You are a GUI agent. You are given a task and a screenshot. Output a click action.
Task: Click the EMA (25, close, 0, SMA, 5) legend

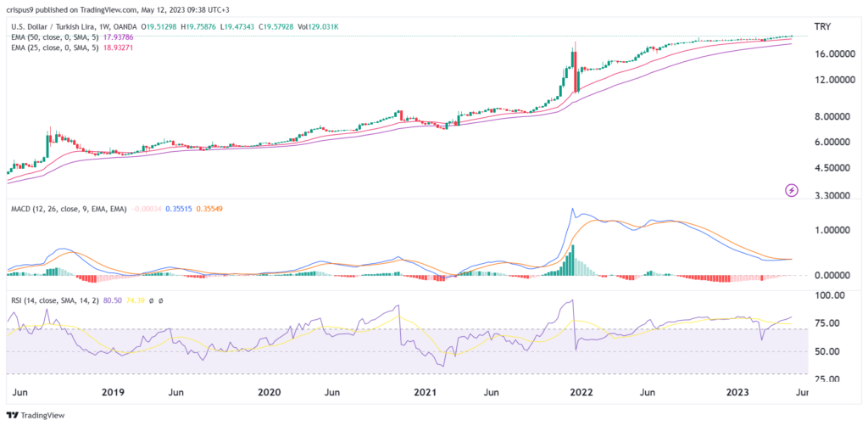(54, 48)
